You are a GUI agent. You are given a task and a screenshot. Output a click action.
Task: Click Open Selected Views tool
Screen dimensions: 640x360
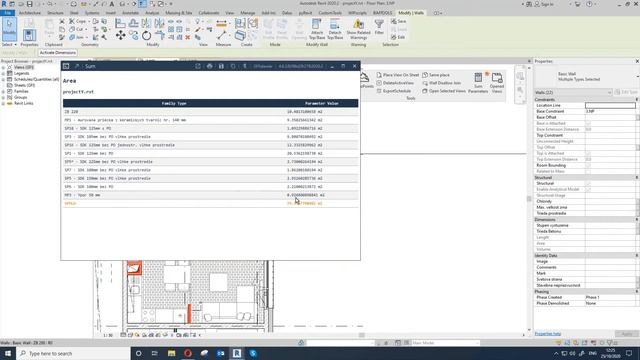(444, 91)
